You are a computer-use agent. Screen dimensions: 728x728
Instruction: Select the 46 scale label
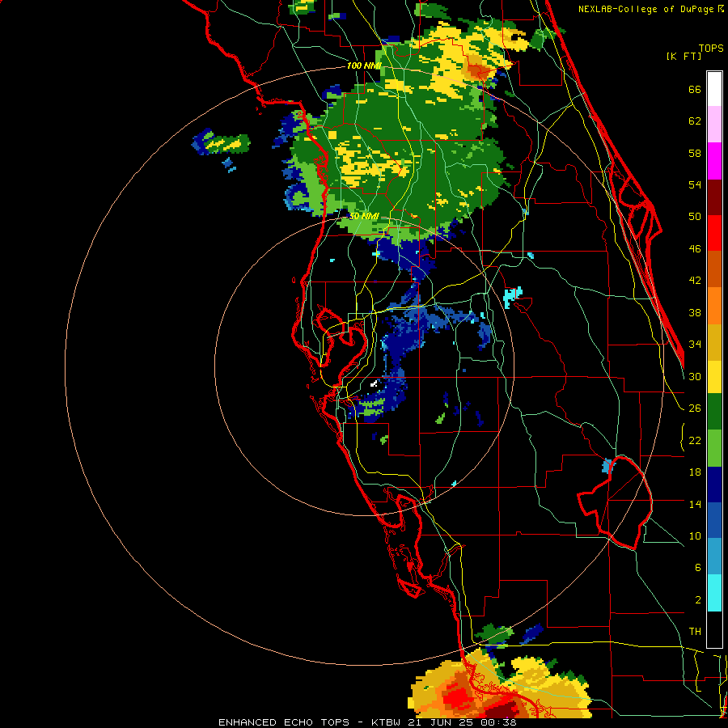[x=695, y=248]
